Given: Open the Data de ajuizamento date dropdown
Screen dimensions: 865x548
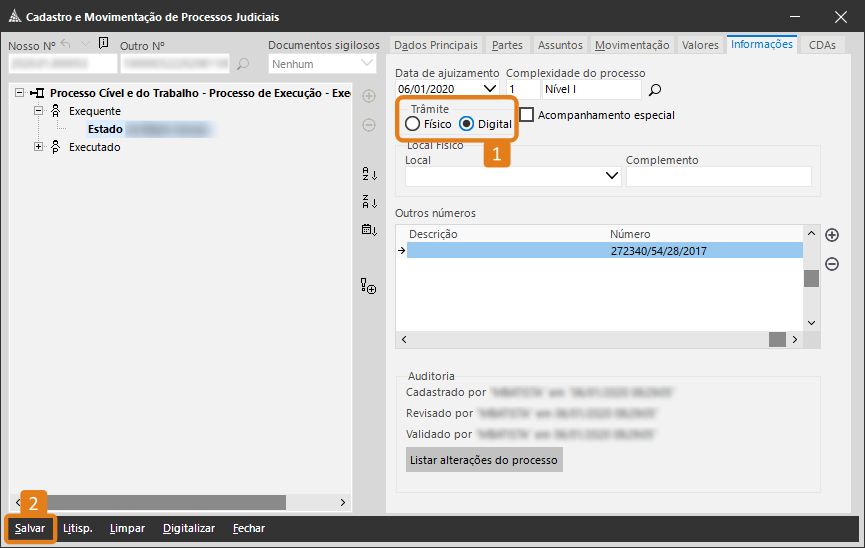Looking at the screenshot, I should tap(489, 89).
